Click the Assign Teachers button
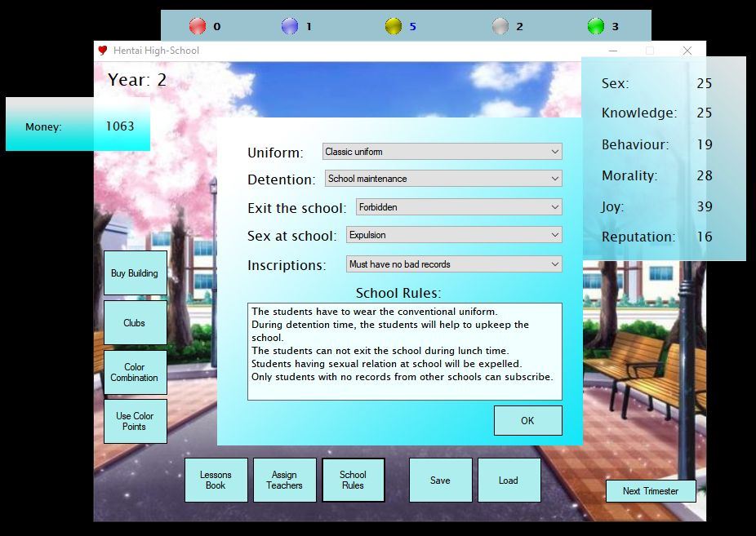Viewport: 756px width, 536px height. [x=284, y=481]
